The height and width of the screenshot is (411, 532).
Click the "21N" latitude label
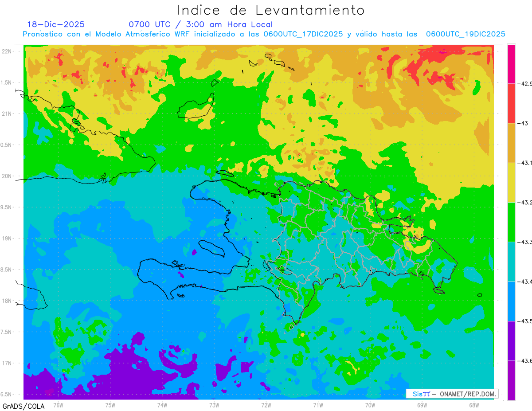[x=8, y=114]
